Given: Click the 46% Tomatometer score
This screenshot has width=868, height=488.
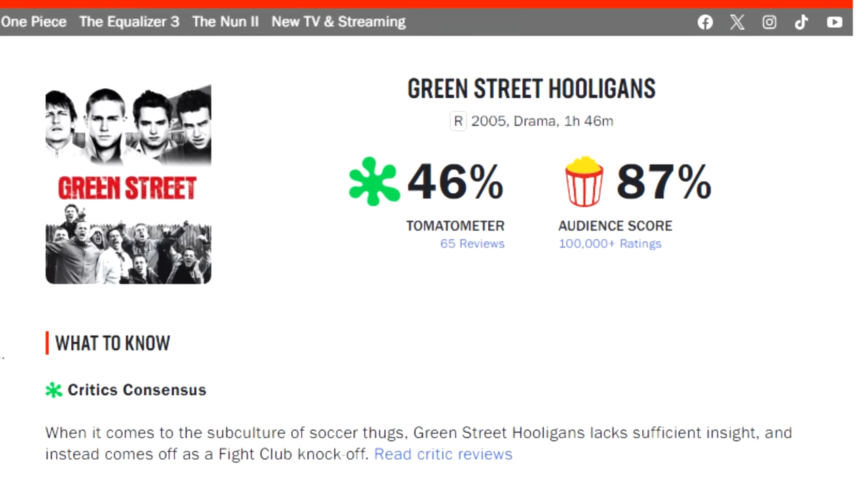Looking at the screenshot, I should [x=455, y=182].
